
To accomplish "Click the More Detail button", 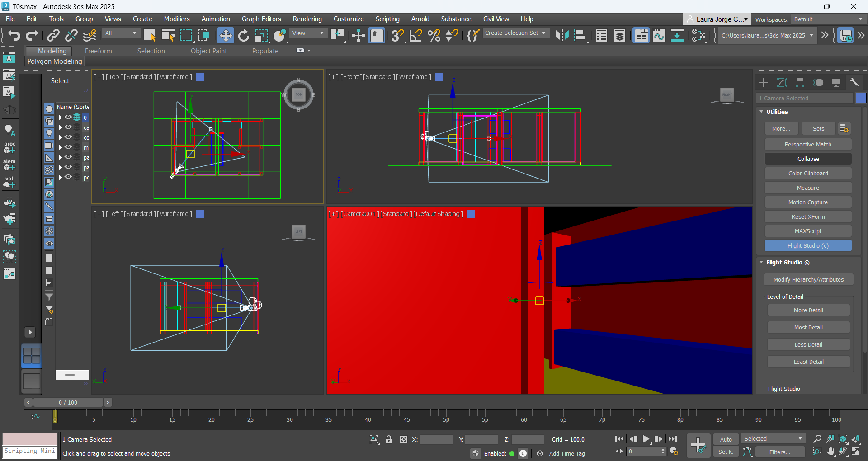I will [808, 310].
